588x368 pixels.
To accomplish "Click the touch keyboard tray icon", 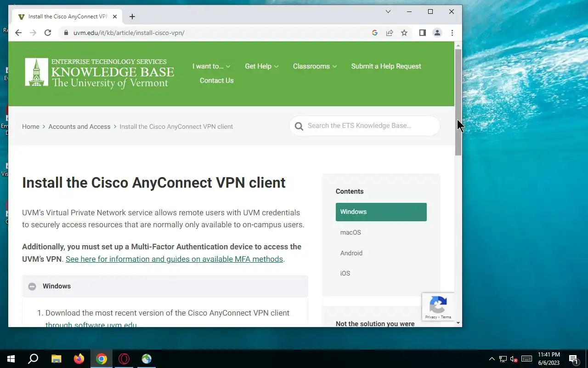I will click(x=527, y=359).
